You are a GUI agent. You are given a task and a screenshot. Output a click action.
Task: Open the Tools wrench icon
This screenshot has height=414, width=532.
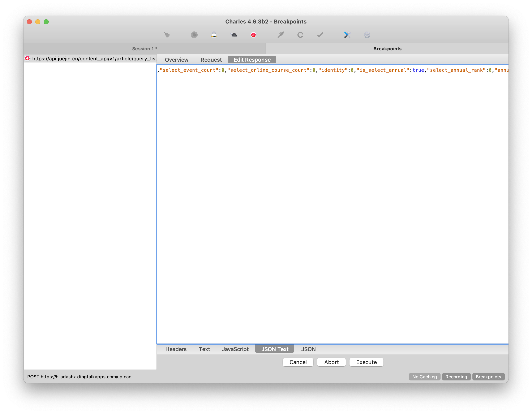click(347, 35)
